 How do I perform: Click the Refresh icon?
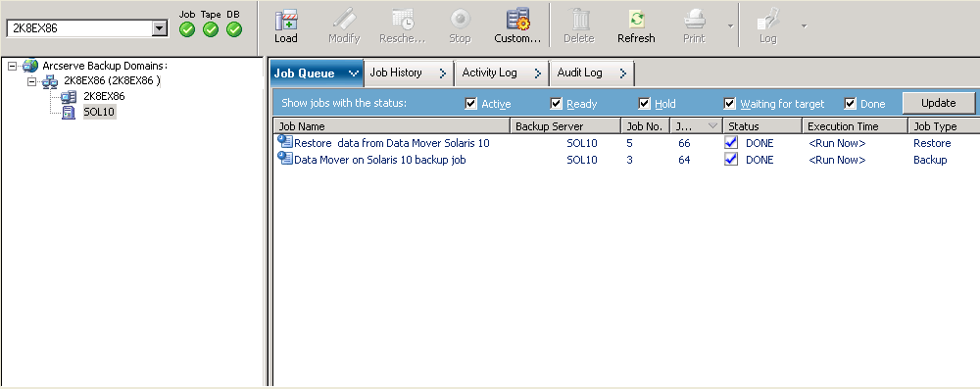[x=636, y=19]
